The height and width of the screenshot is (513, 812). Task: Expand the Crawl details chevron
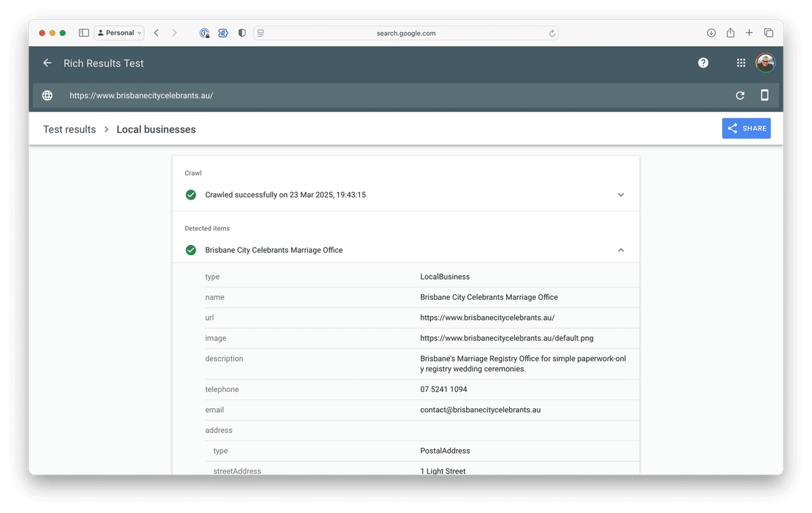(x=621, y=195)
